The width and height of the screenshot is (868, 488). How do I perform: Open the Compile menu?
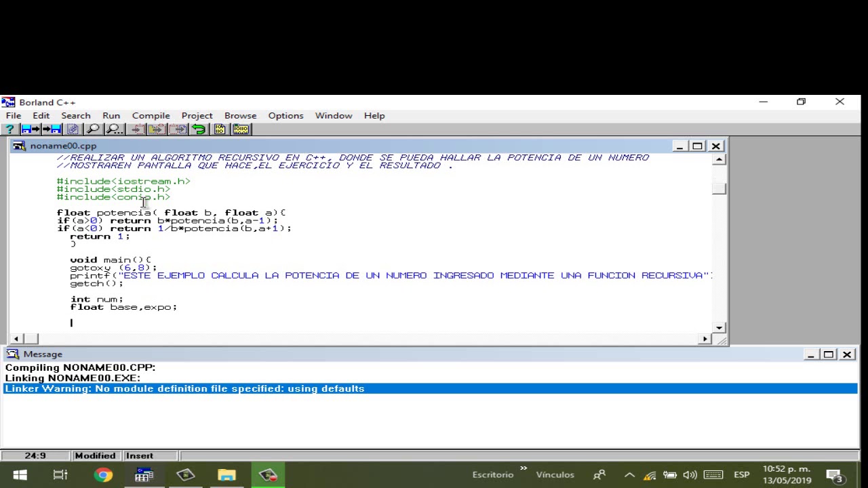tap(151, 116)
